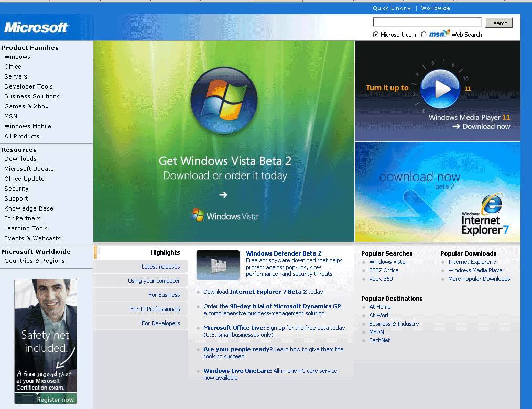Click the Windows Media Player play icon
The image size is (532, 409).
click(440, 89)
